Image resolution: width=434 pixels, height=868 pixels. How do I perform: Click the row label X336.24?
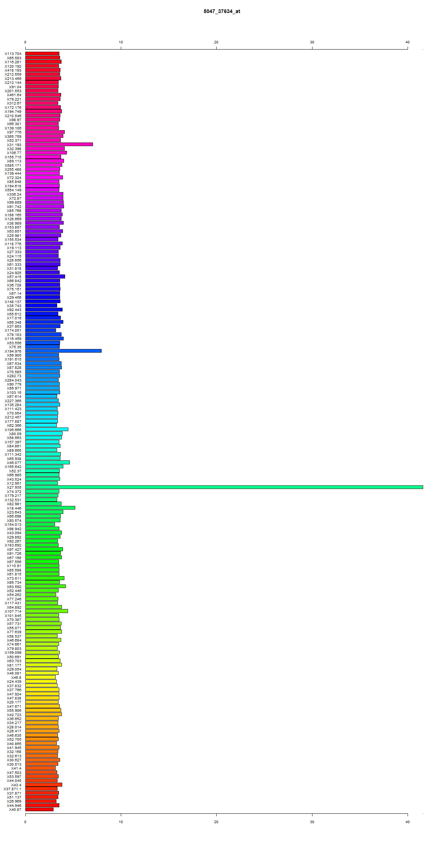14,194
